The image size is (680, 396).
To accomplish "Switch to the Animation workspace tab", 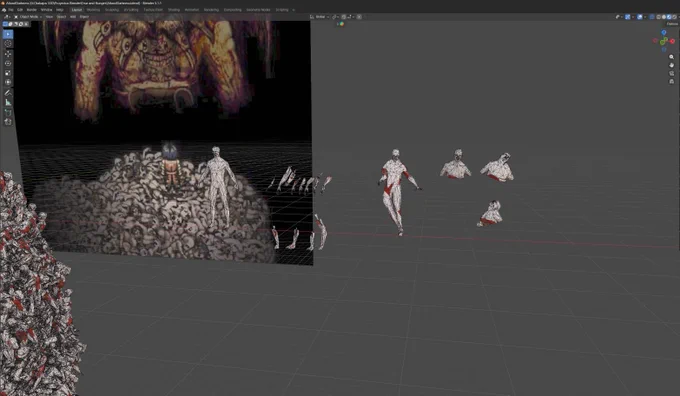I will click(x=192, y=10).
